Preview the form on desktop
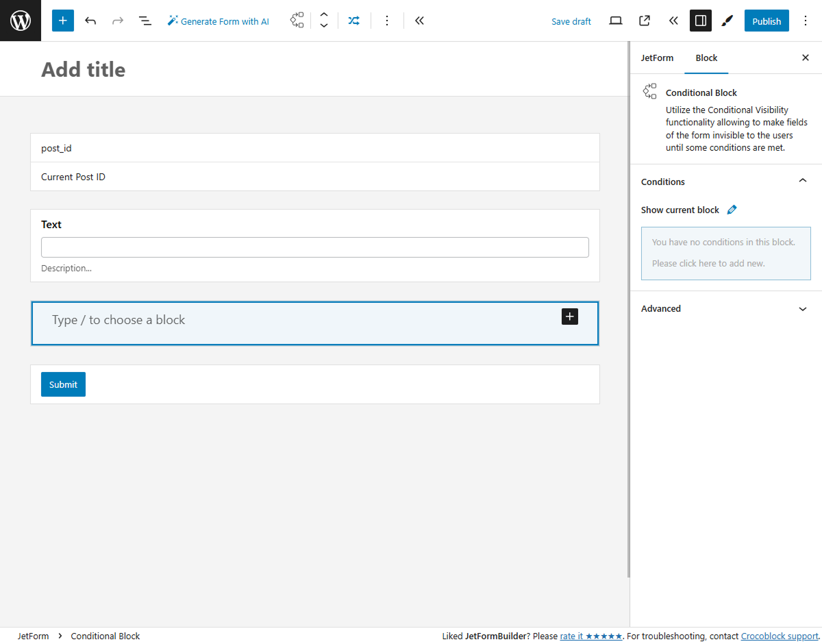 (x=615, y=21)
